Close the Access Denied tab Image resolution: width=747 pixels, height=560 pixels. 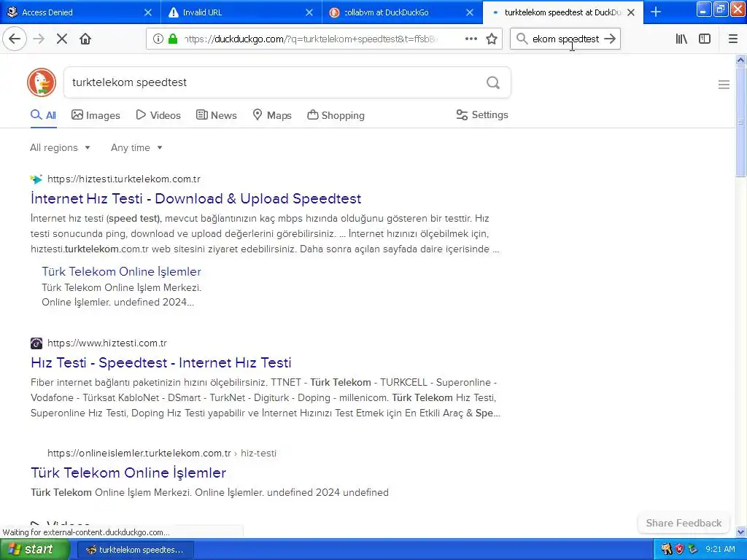click(x=148, y=12)
